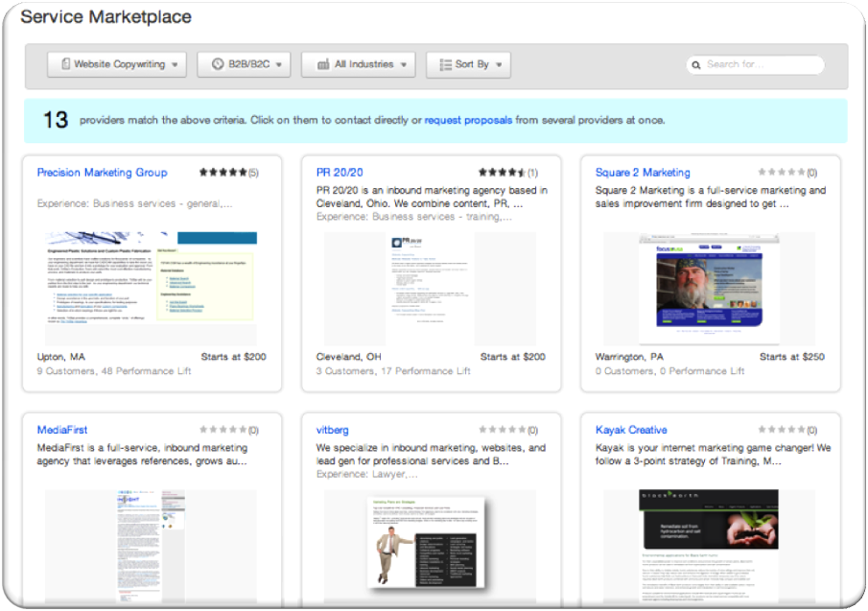Click PR 20/20 star rating
This screenshot has width=868, height=611.
pos(502,173)
